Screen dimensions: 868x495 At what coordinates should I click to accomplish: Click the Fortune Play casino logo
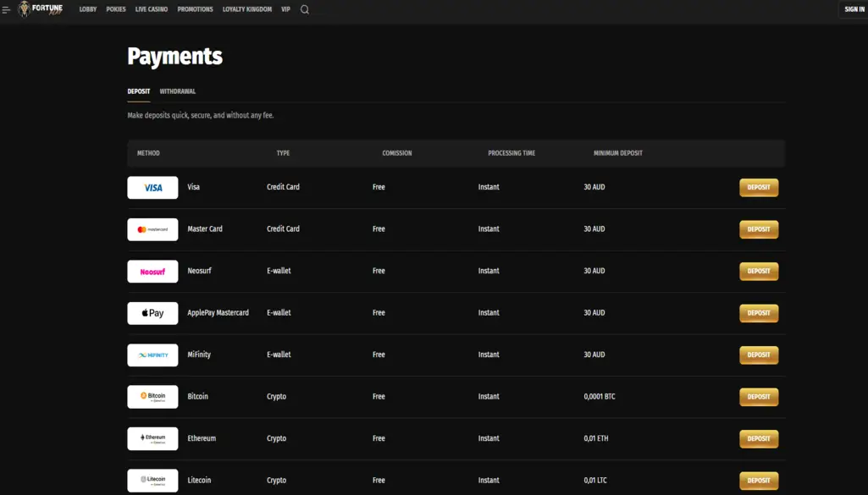point(41,9)
